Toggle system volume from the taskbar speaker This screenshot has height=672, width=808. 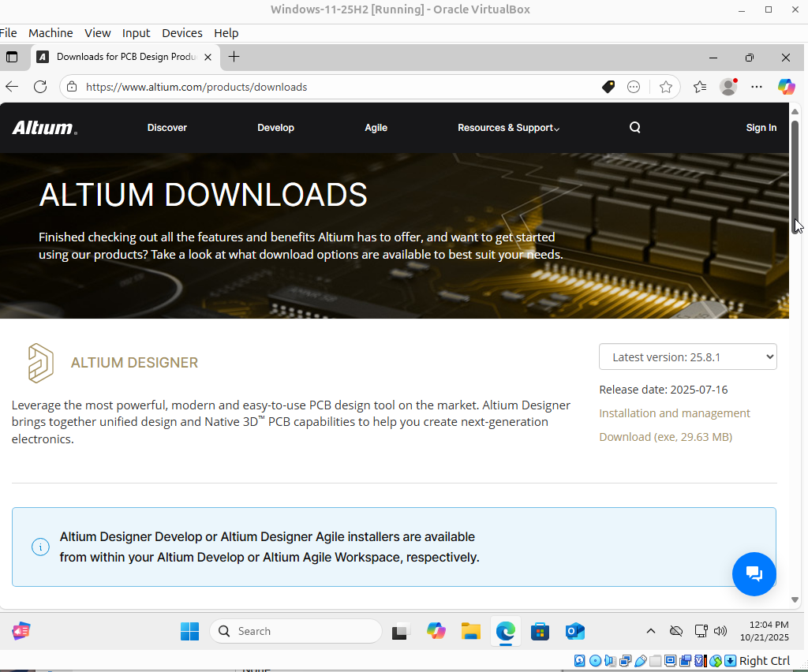tap(720, 631)
